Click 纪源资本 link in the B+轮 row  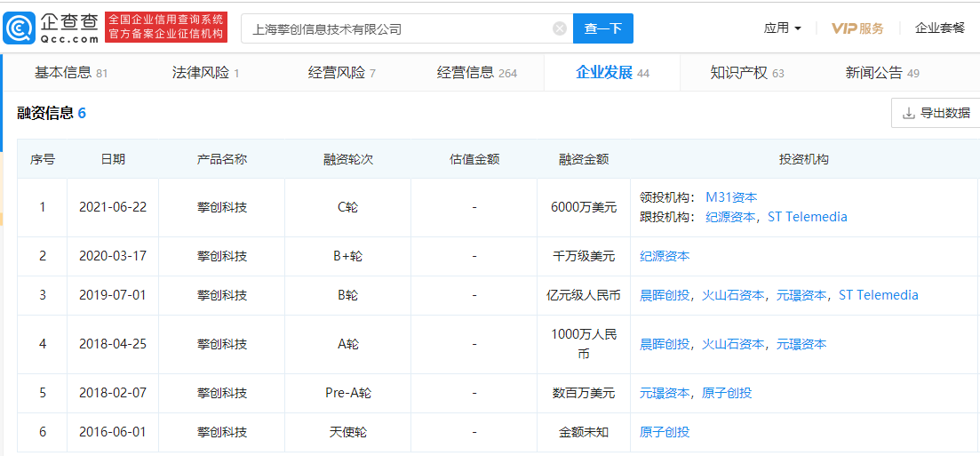click(665, 256)
